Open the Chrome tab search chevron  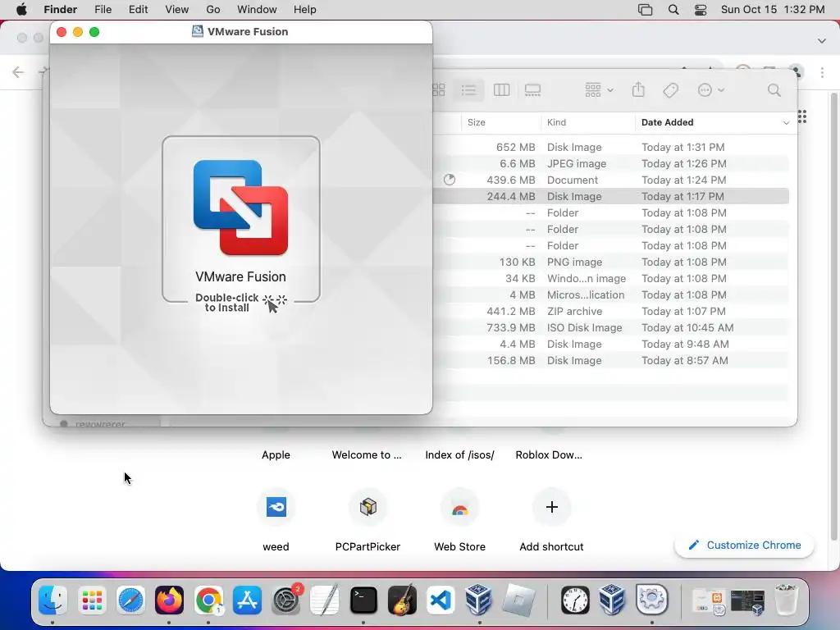coord(822,41)
